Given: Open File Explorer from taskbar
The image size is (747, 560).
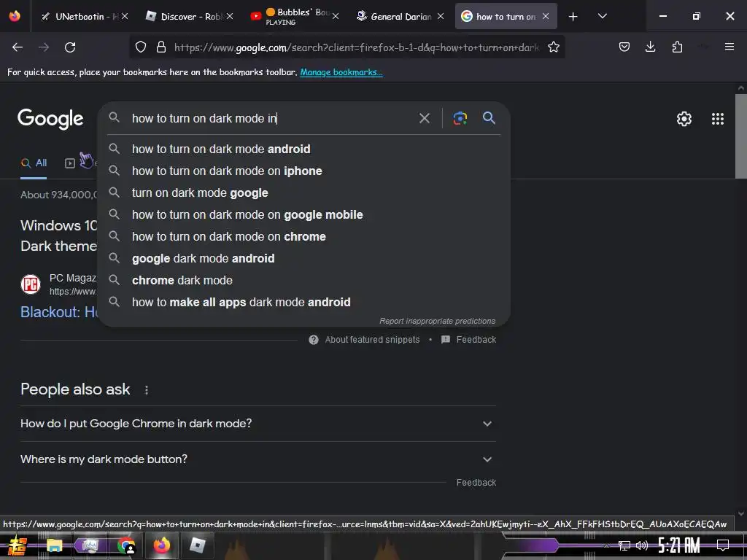Looking at the screenshot, I should pos(54,545).
